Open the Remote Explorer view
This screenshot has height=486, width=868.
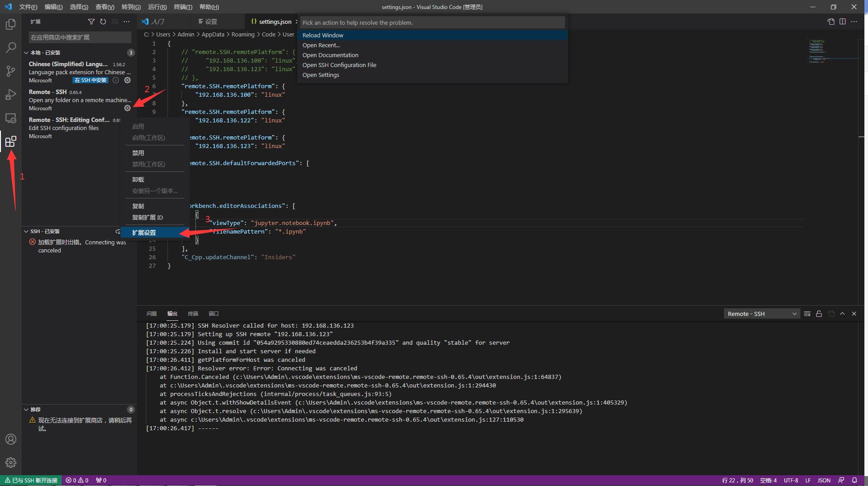11,118
